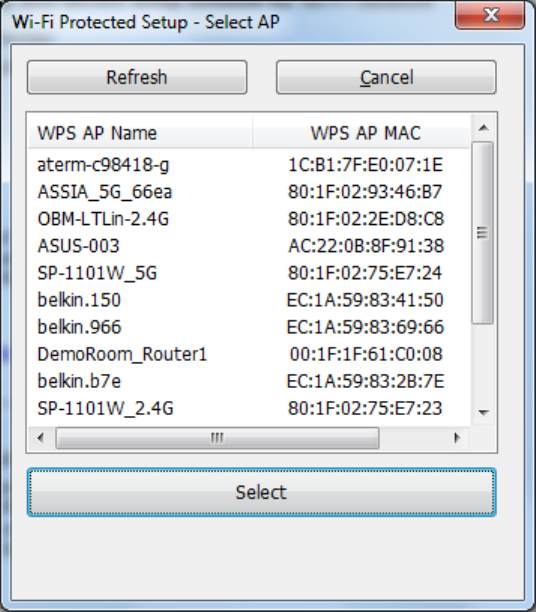This screenshot has height=612, width=536.
Task: Click the vertical scrollbar thumb
Action: click(x=483, y=233)
